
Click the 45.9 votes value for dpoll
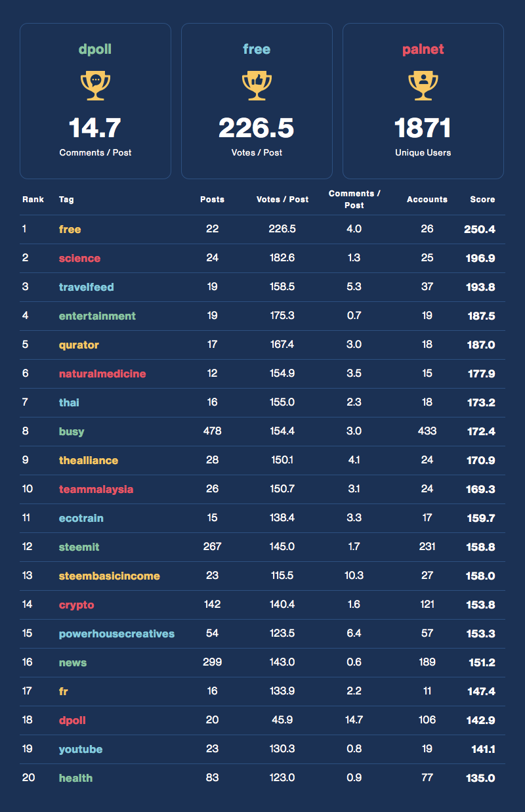(x=282, y=720)
